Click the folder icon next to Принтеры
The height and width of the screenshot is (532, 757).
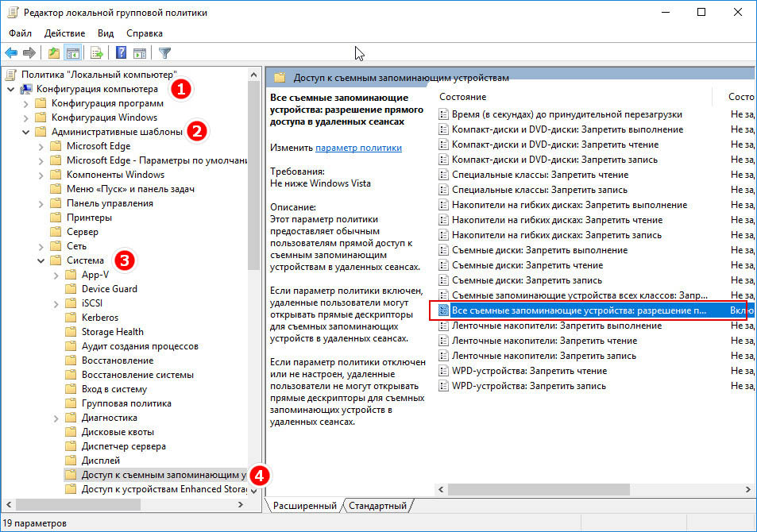[56, 218]
